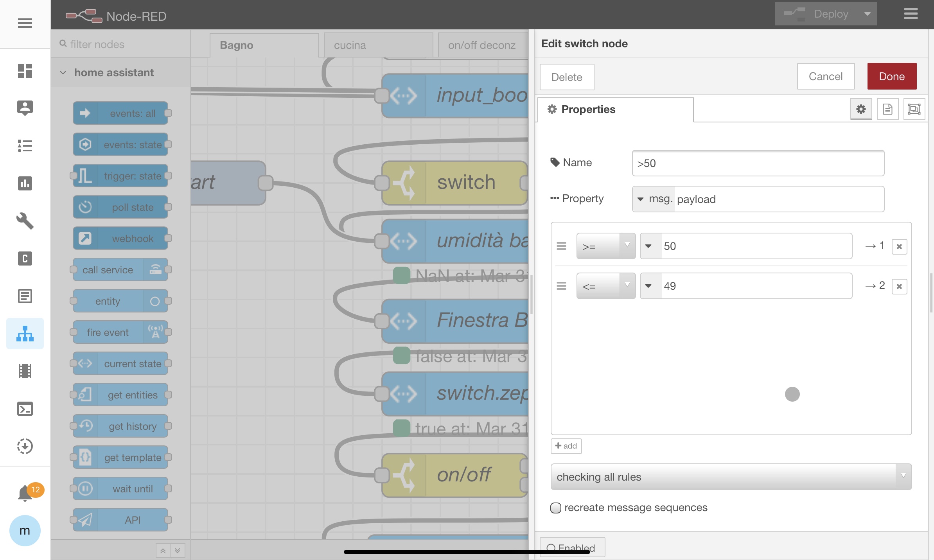Viewport: 934px width, 560px height.
Task: Enable recreate message sequences checkbox
Action: coord(555,508)
